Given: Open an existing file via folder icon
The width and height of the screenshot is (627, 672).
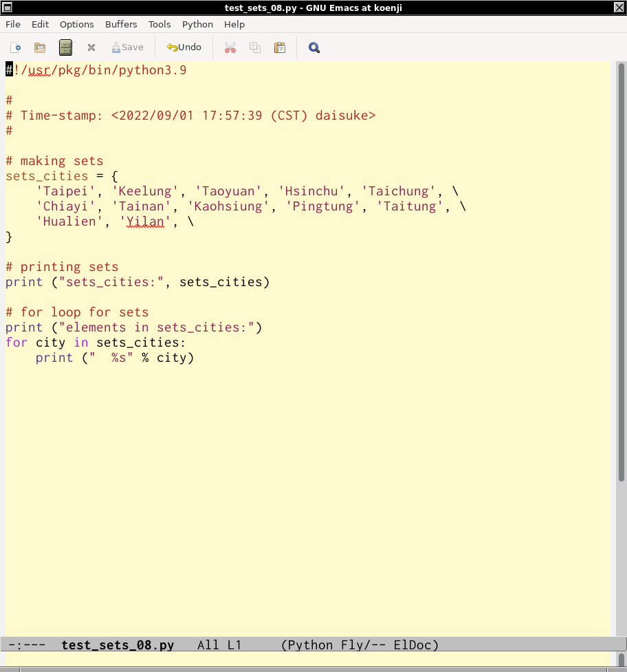Looking at the screenshot, I should [40, 47].
